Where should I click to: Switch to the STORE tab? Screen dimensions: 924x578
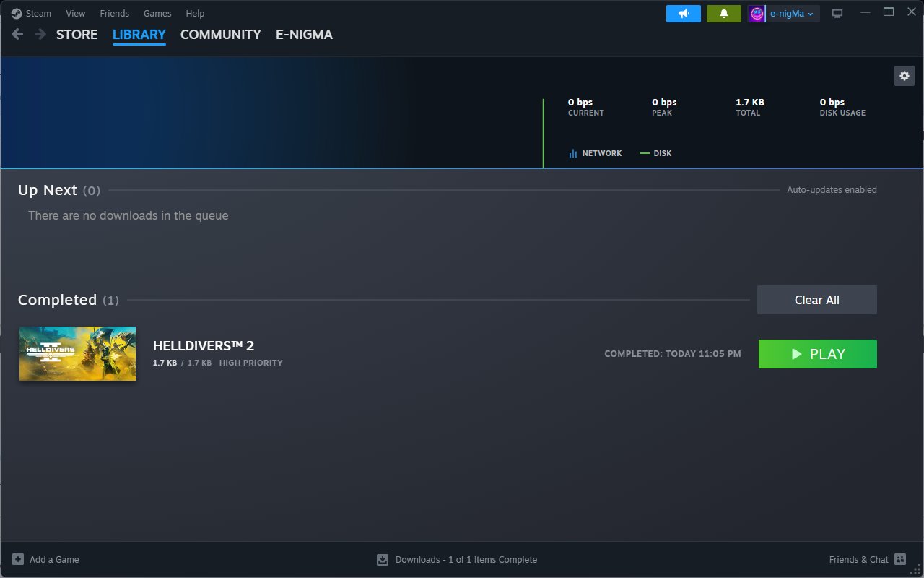[77, 34]
